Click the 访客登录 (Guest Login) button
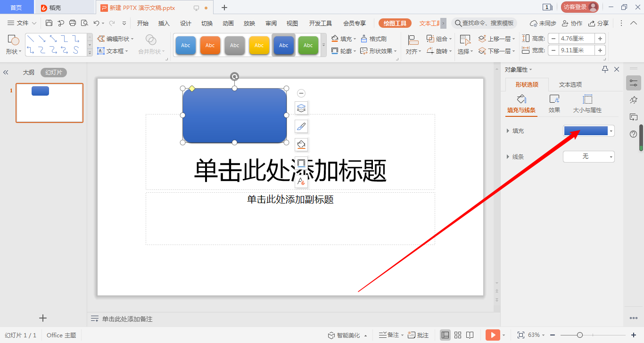Screen dimensions: 644x343 (580, 7)
